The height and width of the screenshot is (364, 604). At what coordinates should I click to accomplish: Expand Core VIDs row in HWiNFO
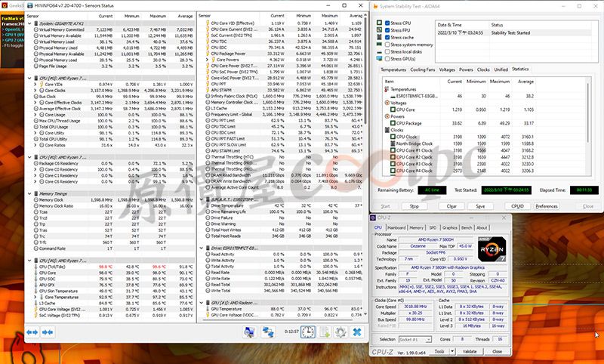point(35,84)
